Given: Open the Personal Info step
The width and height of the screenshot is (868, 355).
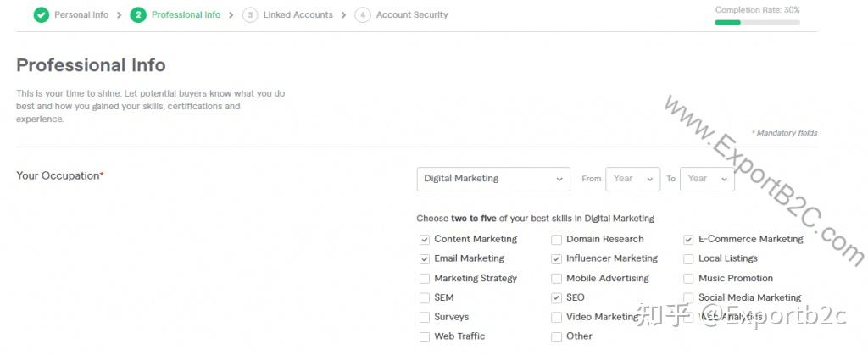Looking at the screenshot, I should click(x=81, y=15).
